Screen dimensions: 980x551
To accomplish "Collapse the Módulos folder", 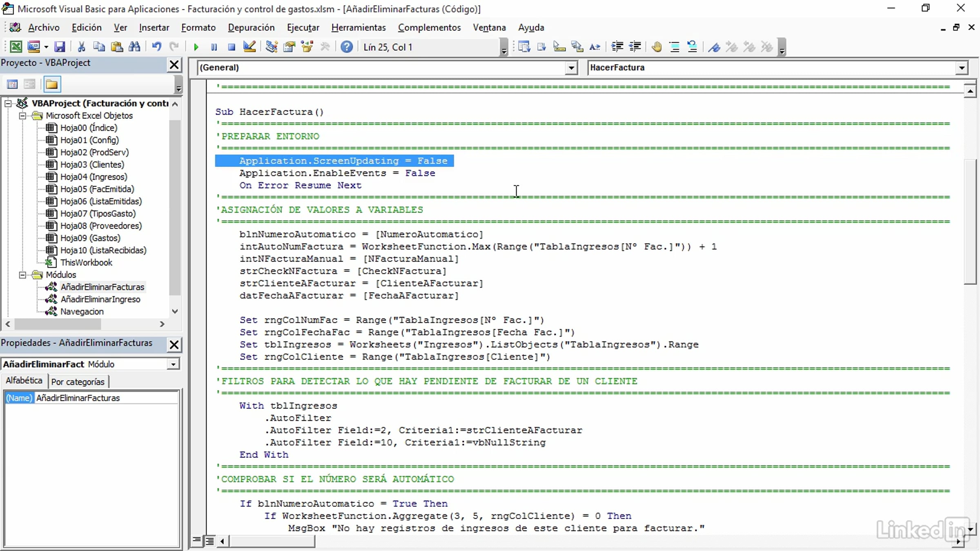I will tap(23, 275).
